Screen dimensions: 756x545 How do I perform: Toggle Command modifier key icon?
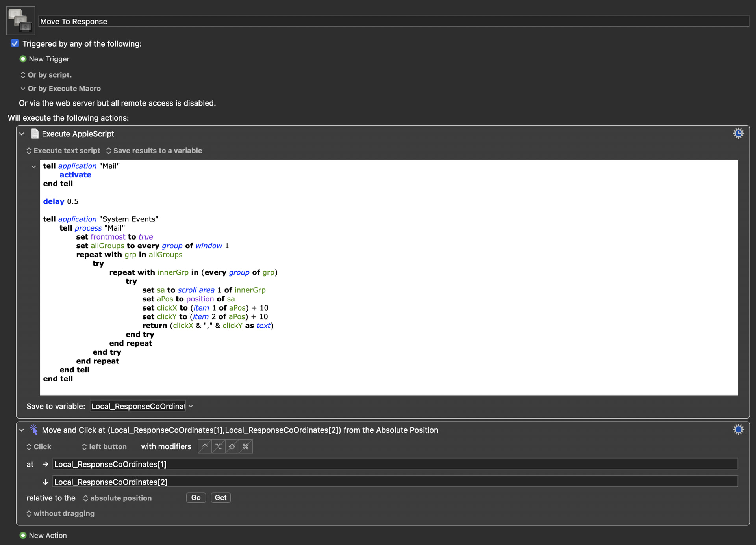point(246,446)
